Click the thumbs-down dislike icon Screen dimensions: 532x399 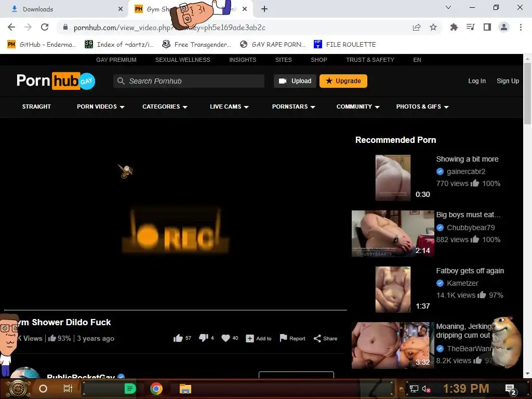click(204, 338)
